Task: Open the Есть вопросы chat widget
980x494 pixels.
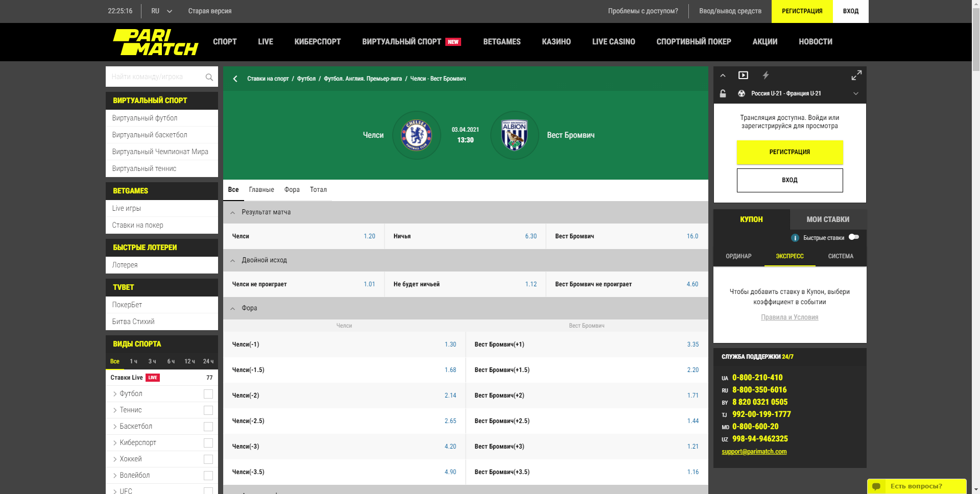Action: (x=917, y=486)
